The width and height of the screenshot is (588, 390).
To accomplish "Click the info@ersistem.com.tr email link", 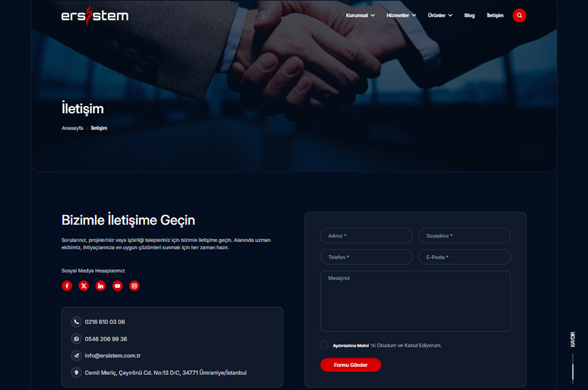I will click(x=113, y=356).
